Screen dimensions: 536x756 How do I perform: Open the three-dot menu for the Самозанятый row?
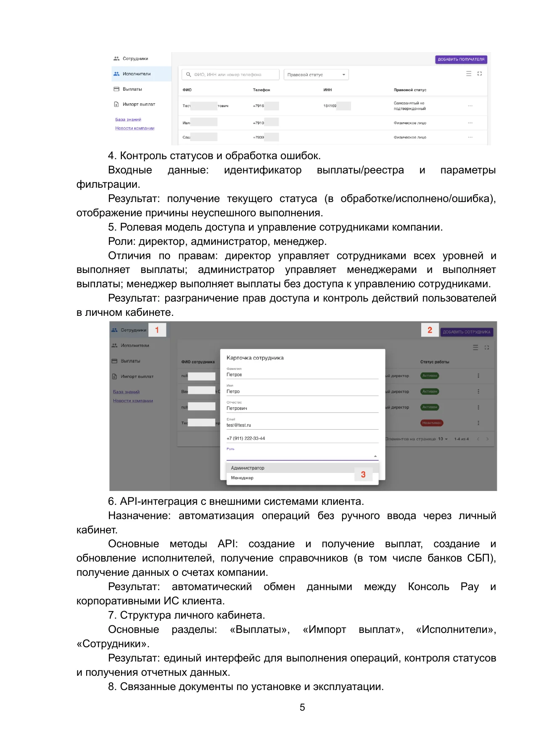click(470, 106)
